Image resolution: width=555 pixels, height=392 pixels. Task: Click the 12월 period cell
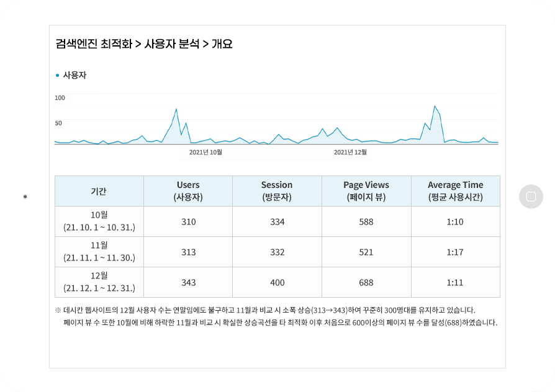tap(99, 282)
